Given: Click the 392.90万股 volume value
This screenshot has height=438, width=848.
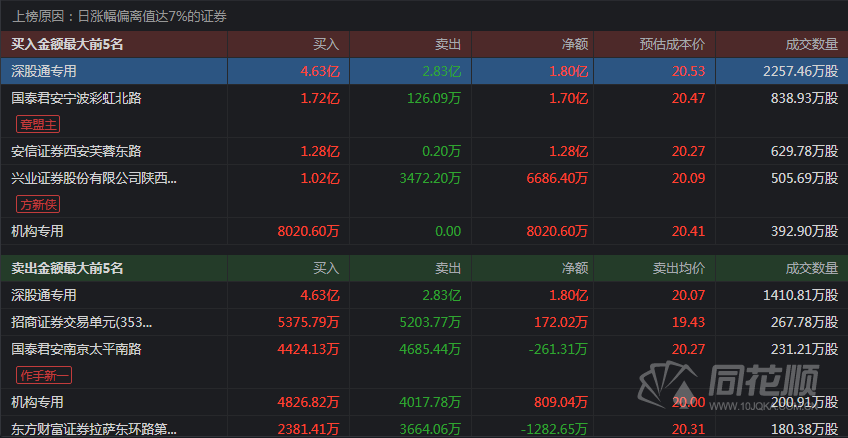Looking at the screenshot, I should 805,231.
